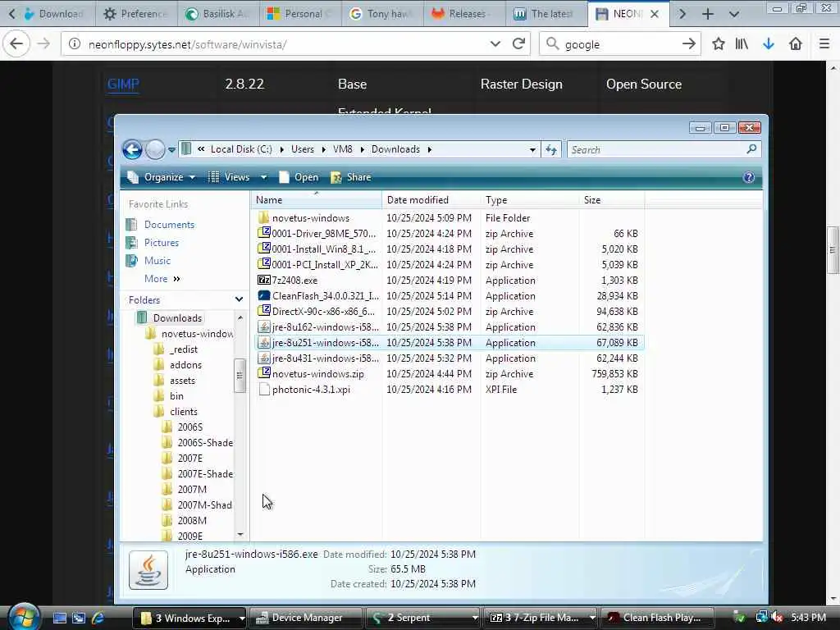Open browser library icon
840x630 pixels.
[x=742, y=44]
